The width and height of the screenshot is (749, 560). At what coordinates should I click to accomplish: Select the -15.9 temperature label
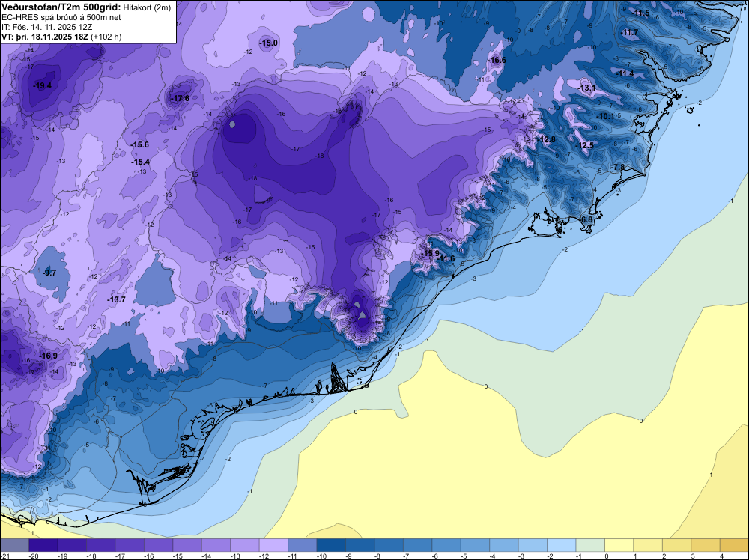coord(431,253)
